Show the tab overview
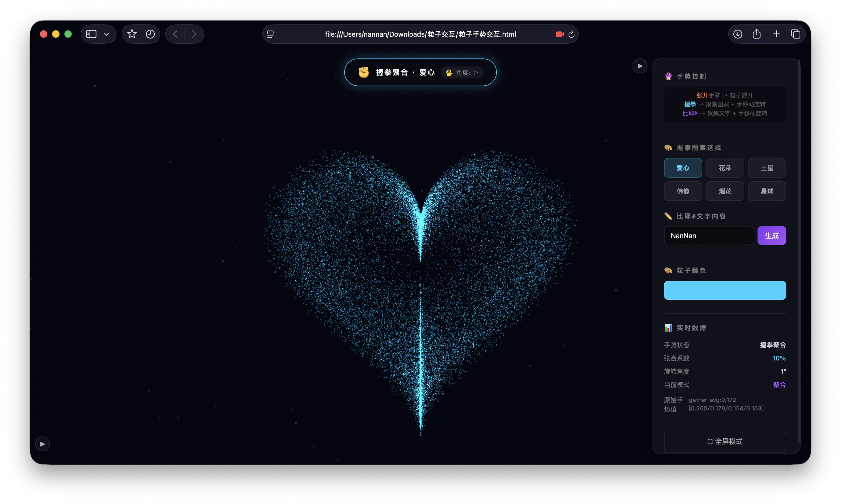Image resolution: width=841 pixels, height=504 pixels. tap(796, 34)
